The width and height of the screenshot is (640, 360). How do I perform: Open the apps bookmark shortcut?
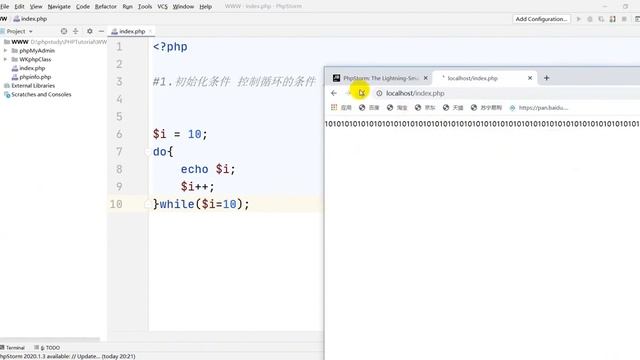tap(341, 108)
